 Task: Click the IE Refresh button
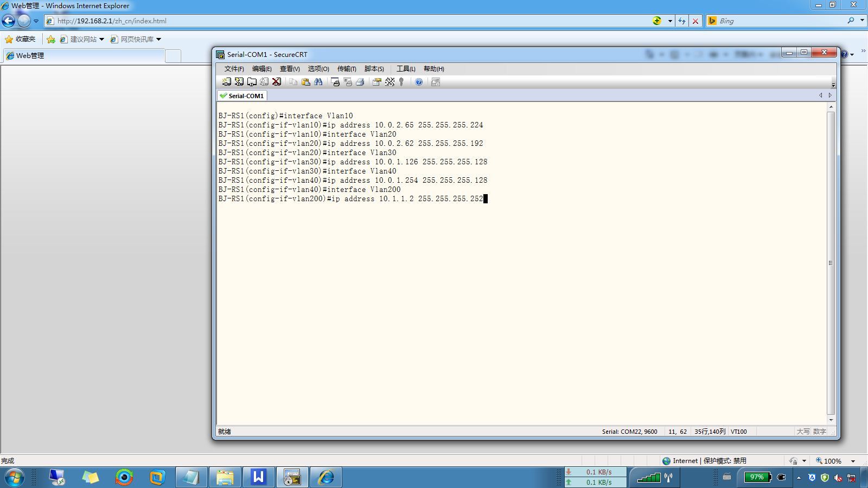[x=682, y=21]
